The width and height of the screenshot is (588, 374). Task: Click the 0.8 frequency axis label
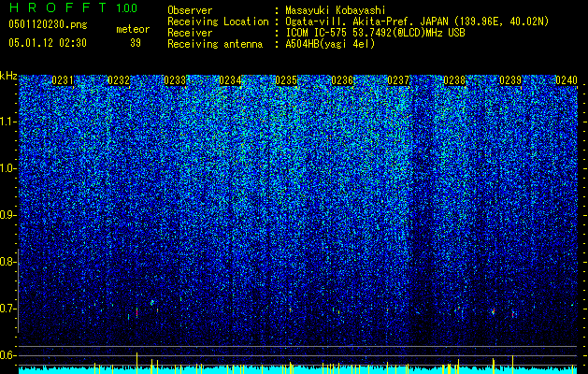pos(7,262)
